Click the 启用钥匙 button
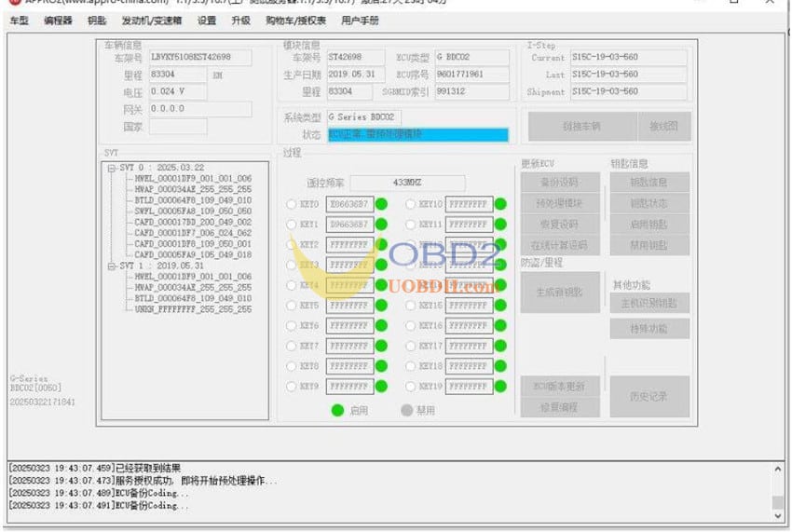Screen dimensions: 792x532 tap(649, 225)
